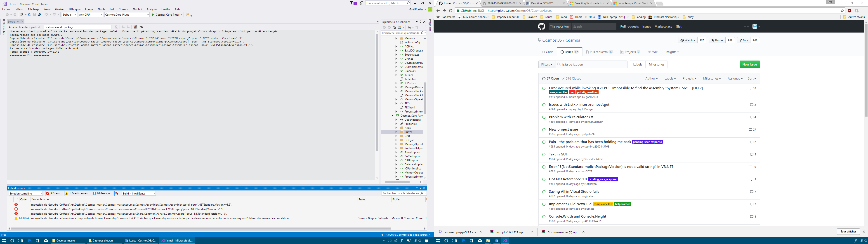Open the Sort dropdown in issues list
This screenshot has height=244, width=868.
coord(752,79)
